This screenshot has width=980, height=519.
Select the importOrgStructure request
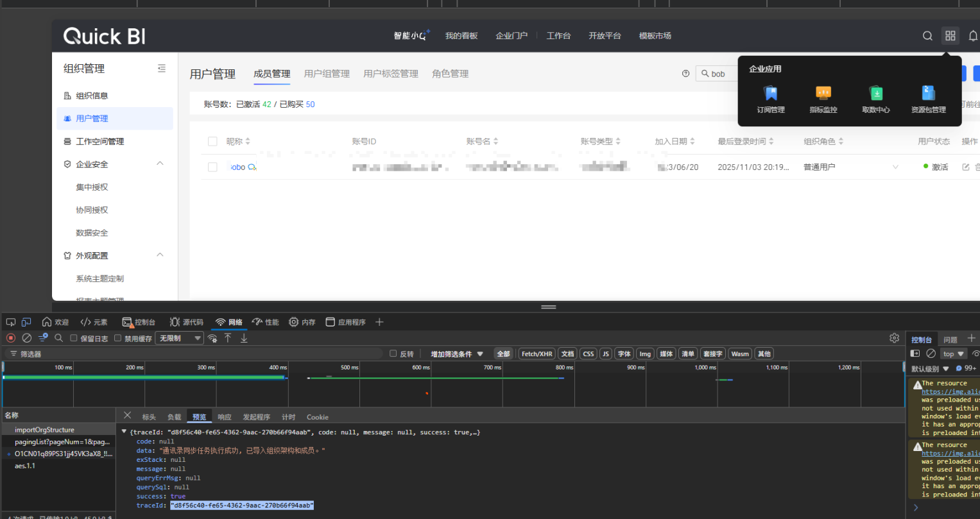tap(44, 430)
